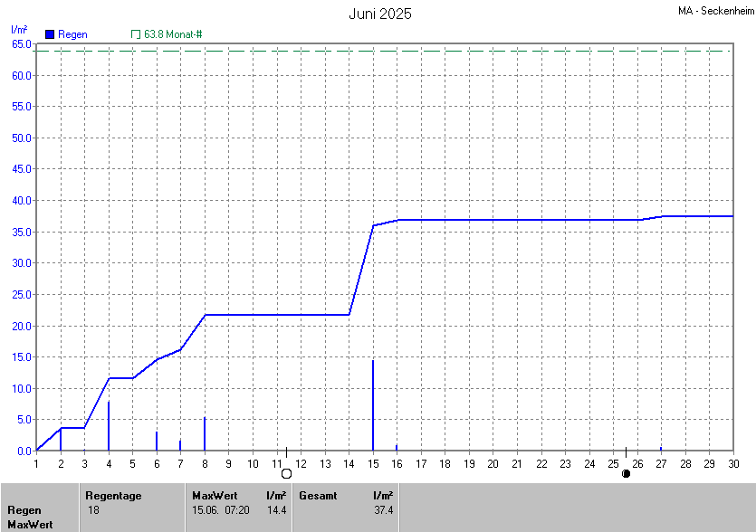
Task: Select the Regentage column header
Action: tap(112, 496)
